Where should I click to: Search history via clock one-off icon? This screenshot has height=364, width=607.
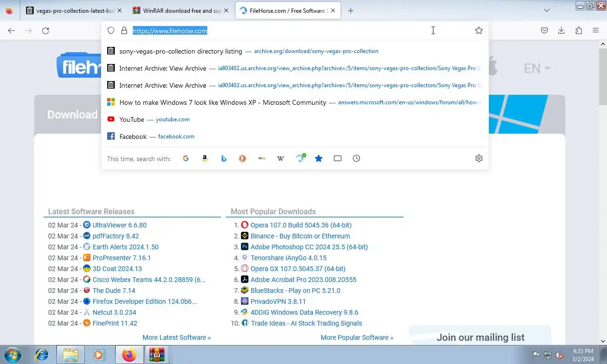click(x=357, y=158)
